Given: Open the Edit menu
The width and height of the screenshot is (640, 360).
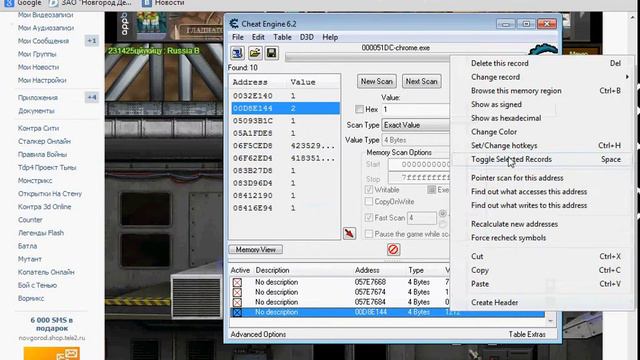Looking at the screenshot, I should (x=258, y=37).
